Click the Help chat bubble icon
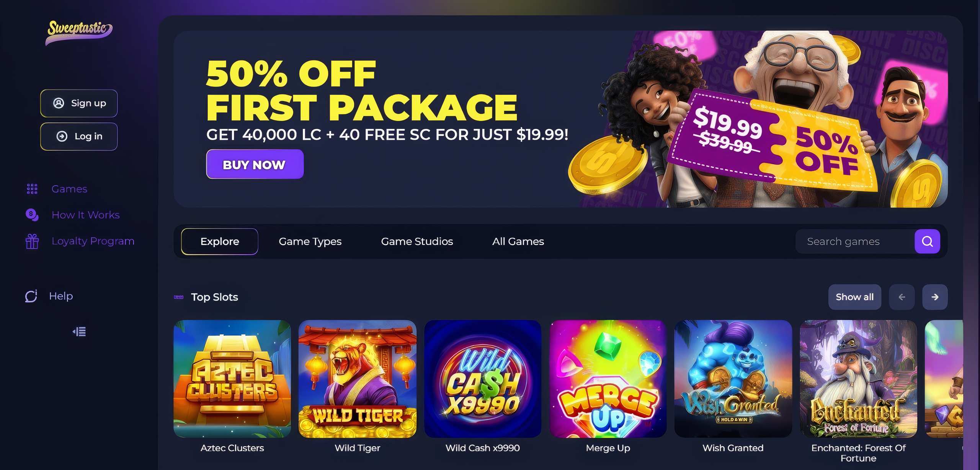 (31, 296)
